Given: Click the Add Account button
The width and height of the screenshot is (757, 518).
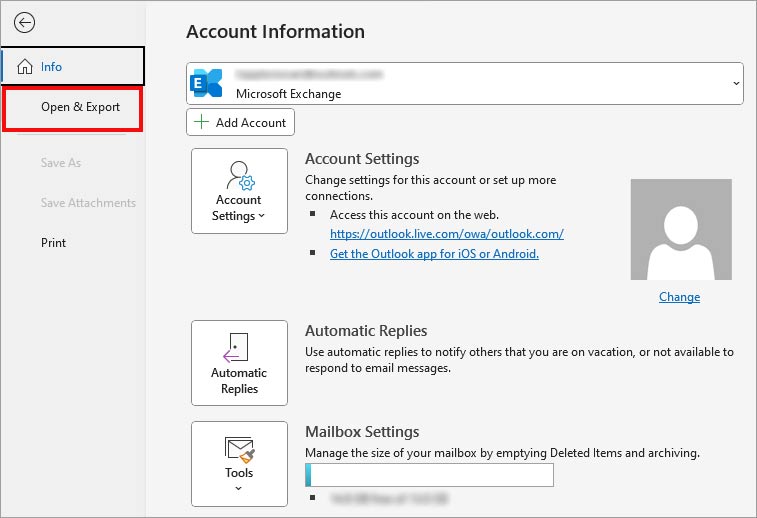Looking at the screenshot, I should point(240,123).
